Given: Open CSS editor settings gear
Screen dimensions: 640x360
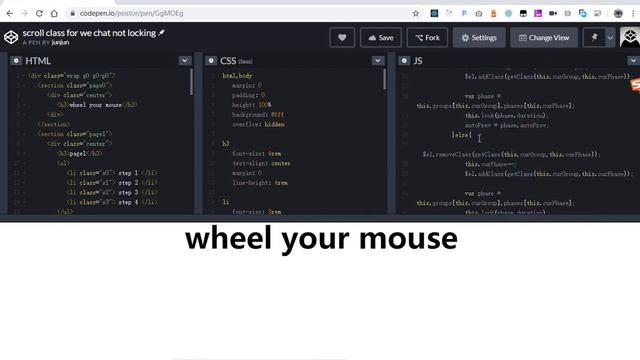Looking at the screenshot, I should [211, 60].
